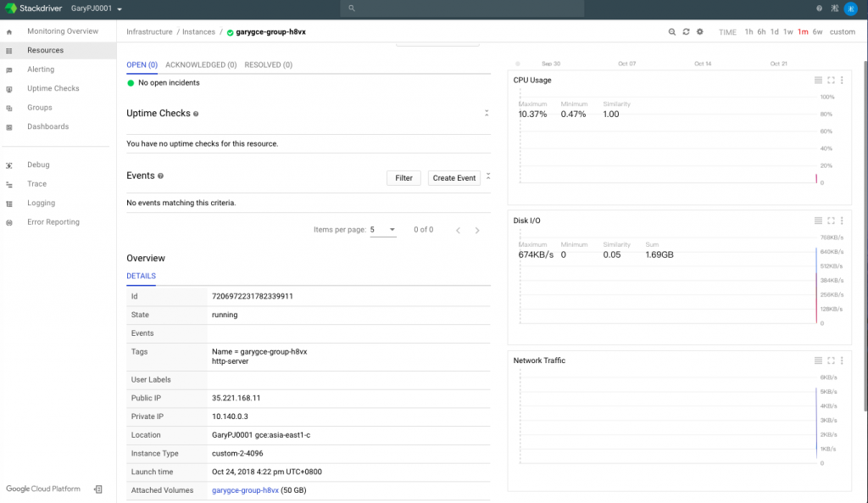
Task: Switch to the RESOLVED (0) tab
Action: [269, 64]
